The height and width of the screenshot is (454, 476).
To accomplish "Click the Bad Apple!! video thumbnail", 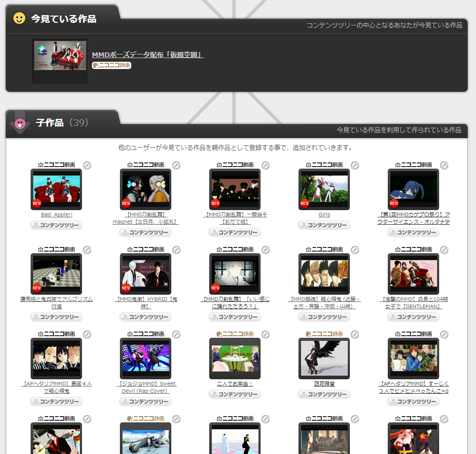I will 57,189.
